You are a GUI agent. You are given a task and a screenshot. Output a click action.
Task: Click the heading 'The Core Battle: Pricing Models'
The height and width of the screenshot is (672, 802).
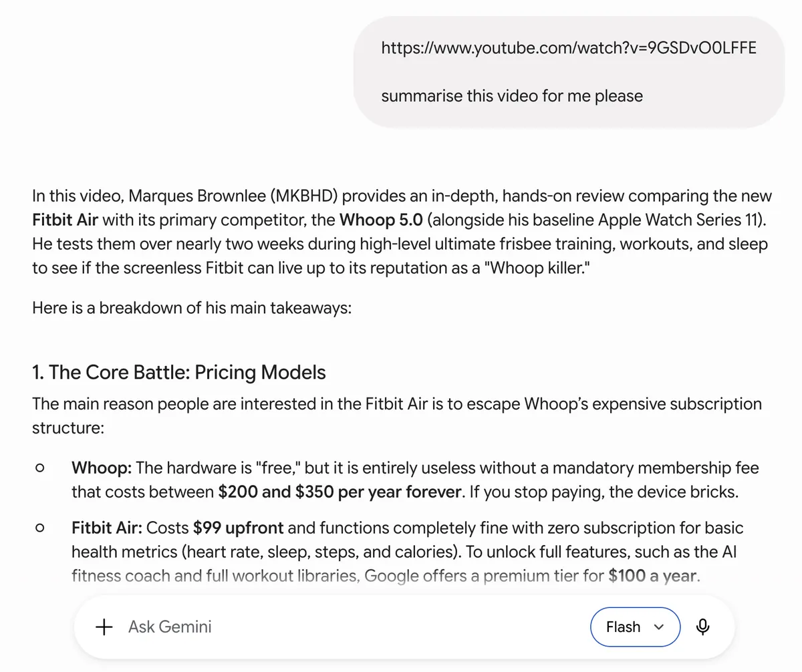(179, 372)
